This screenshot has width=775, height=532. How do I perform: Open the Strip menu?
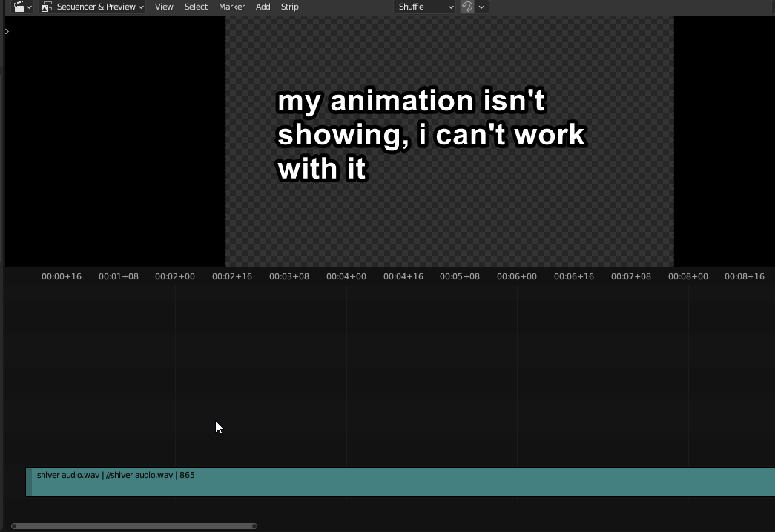(290, 7)
